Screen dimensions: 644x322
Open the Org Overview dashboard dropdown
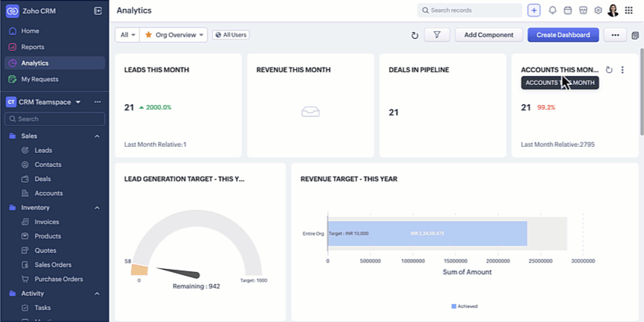(174, 35)
